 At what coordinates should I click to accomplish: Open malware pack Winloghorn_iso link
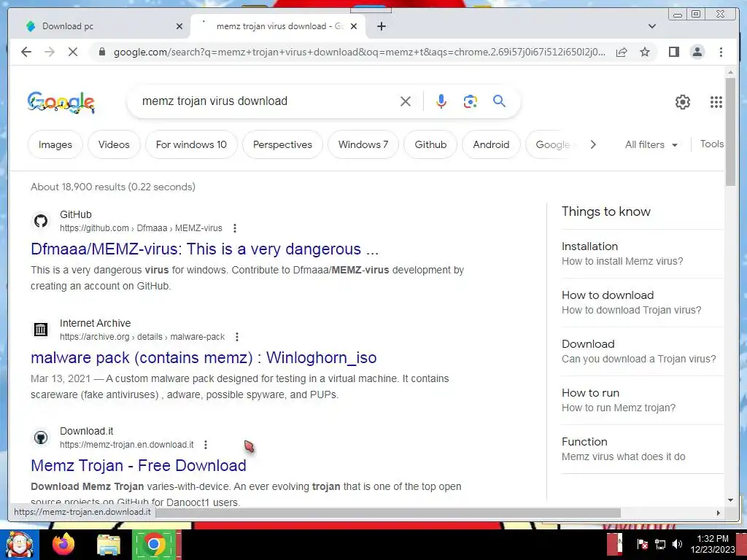[204, 357]
